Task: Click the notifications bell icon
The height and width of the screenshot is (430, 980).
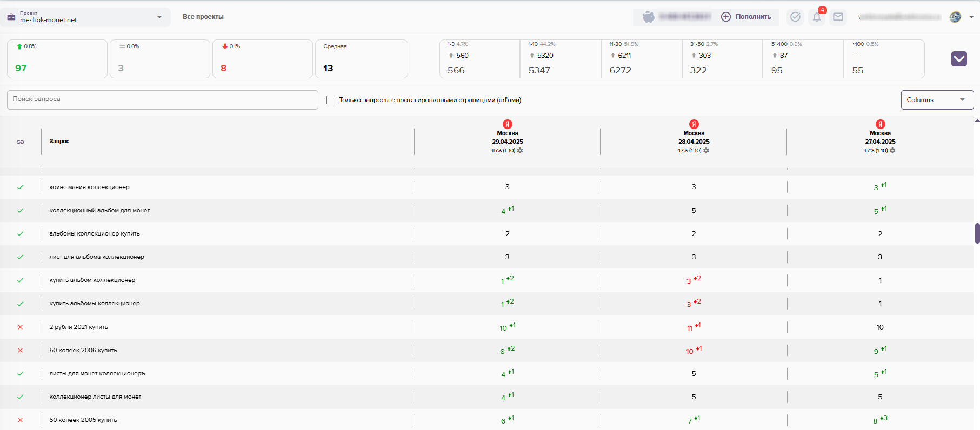Action: pos(816,17)
